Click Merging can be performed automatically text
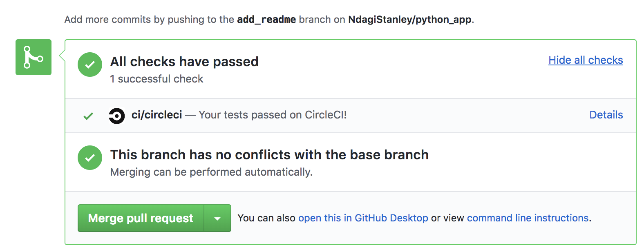Screen dimensions: 644x250 coord(211,172)
